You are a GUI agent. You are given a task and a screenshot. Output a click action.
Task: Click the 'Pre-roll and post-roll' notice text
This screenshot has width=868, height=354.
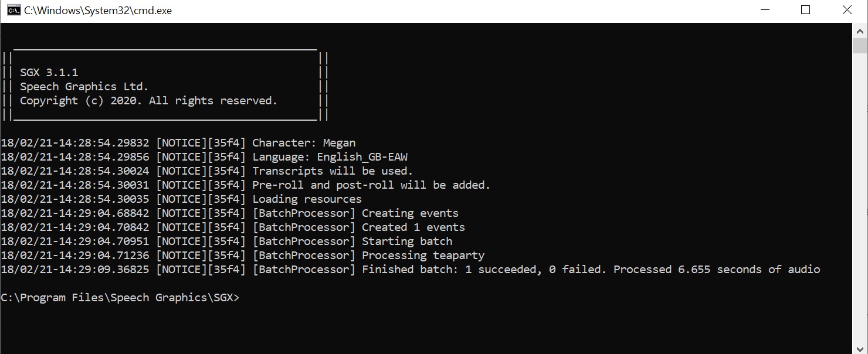[371, 185]
